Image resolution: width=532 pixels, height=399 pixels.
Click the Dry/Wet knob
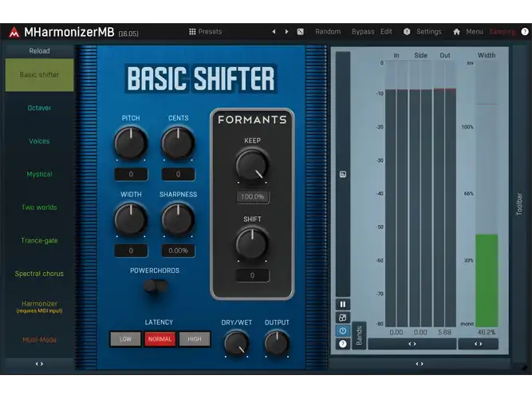click(x=236, y=343)
